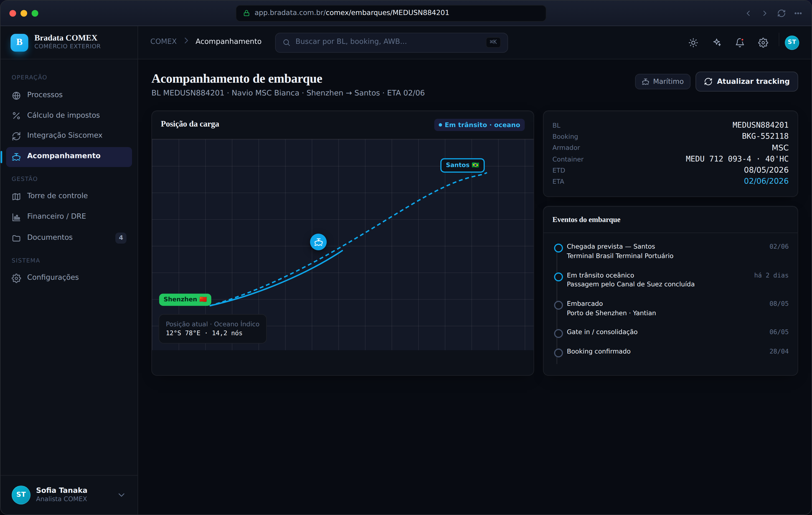Screen dimensions: 812x515
Task: Click the globe icon beside Processos
Action: pyautogui.click(x=16, y=95)
